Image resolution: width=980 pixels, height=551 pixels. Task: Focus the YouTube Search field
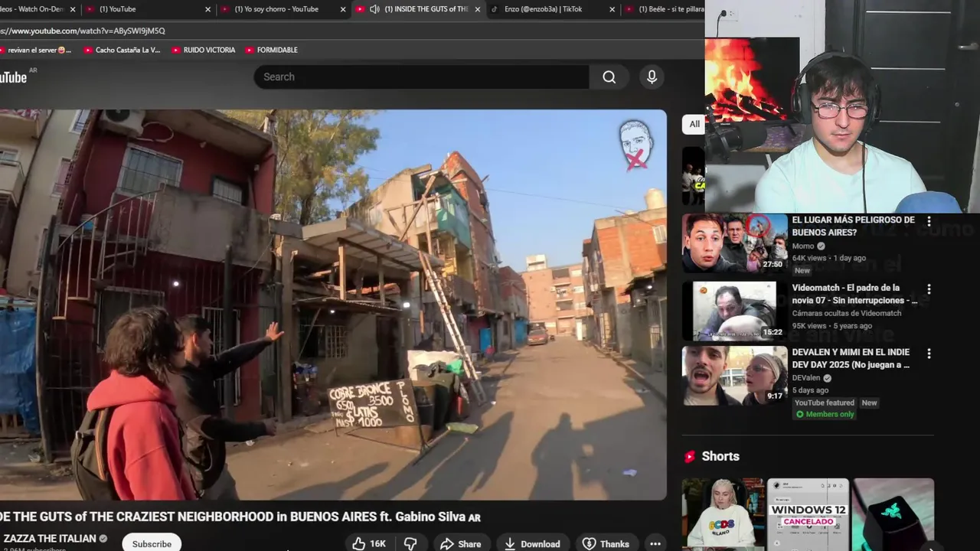[422, 77]
